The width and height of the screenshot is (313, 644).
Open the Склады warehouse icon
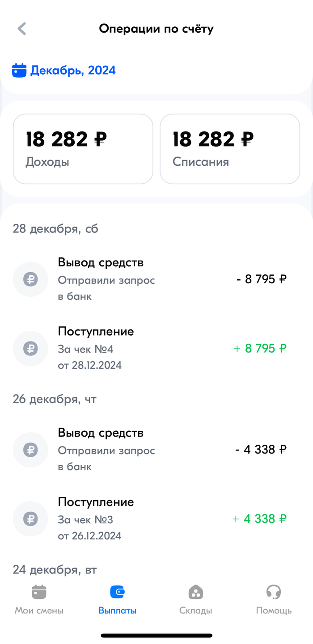point(196,592)
